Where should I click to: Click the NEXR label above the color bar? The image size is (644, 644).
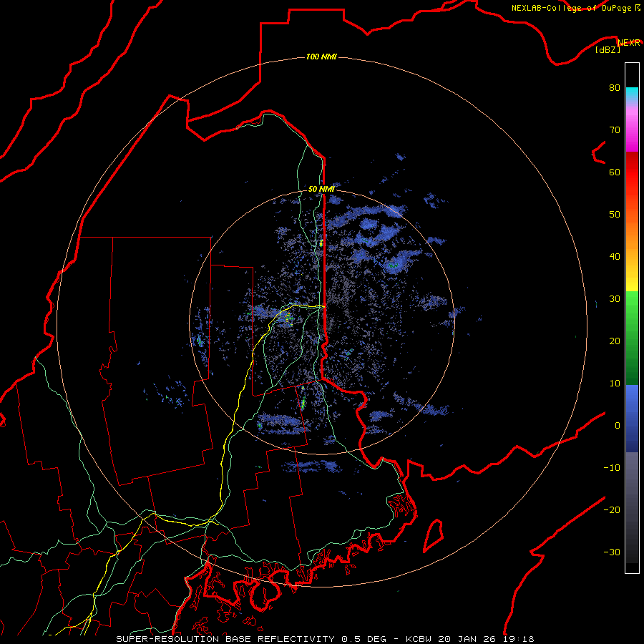pos(629,43)
